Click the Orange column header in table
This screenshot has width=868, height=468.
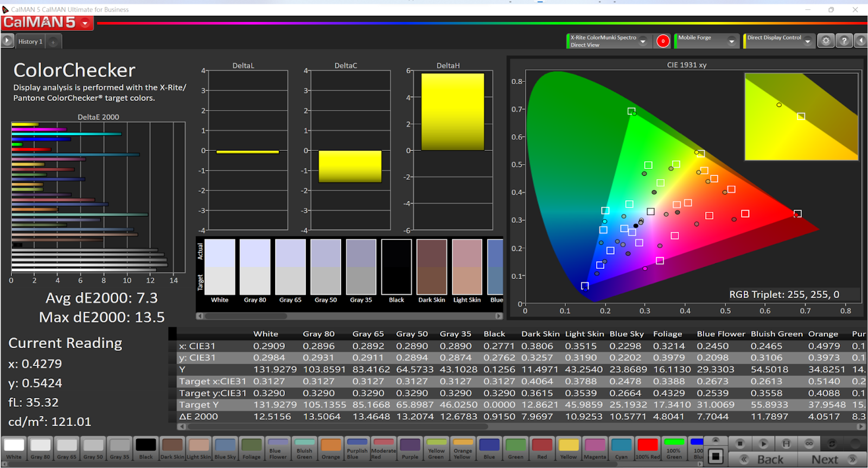(x=823, y=334)
